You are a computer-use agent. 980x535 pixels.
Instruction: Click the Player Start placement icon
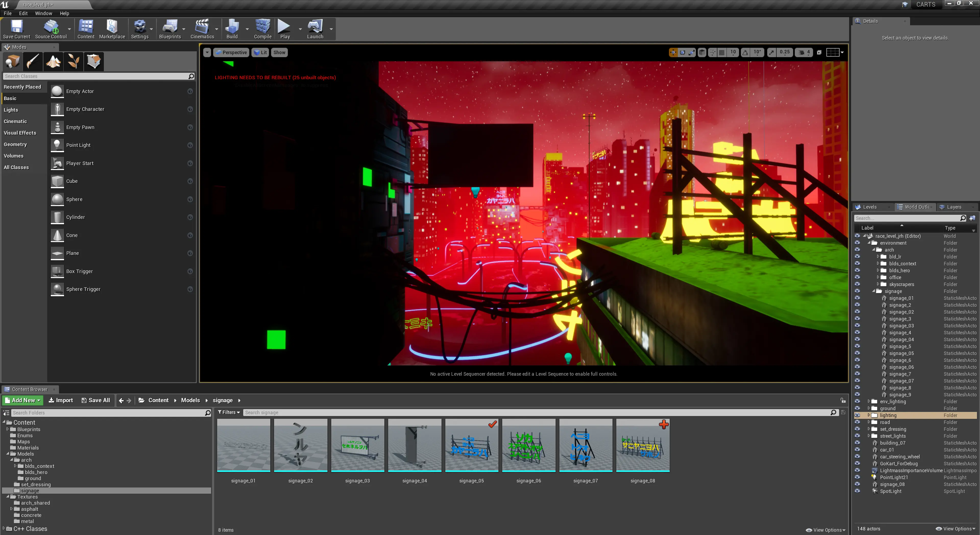pos(57,163)
